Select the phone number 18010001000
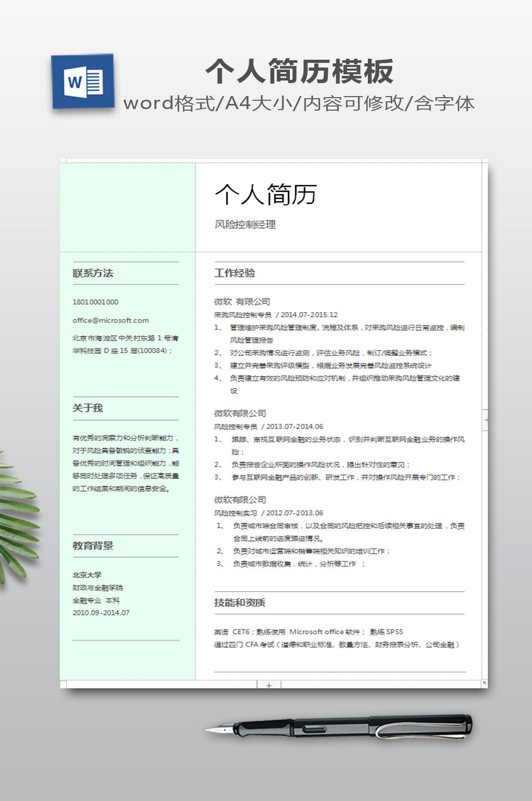 tap(96, 302)
